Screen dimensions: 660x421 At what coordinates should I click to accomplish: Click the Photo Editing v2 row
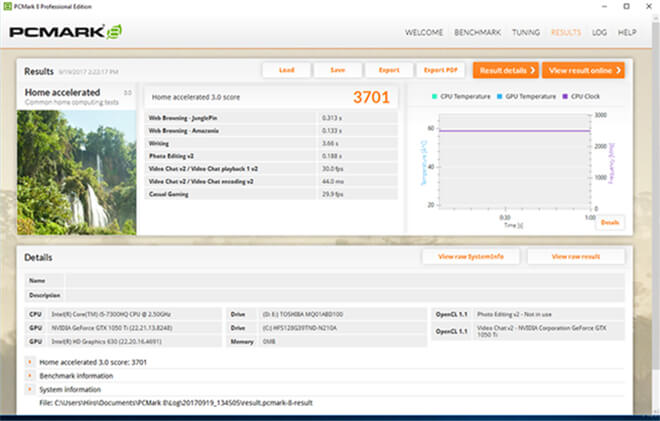[271, 156]
